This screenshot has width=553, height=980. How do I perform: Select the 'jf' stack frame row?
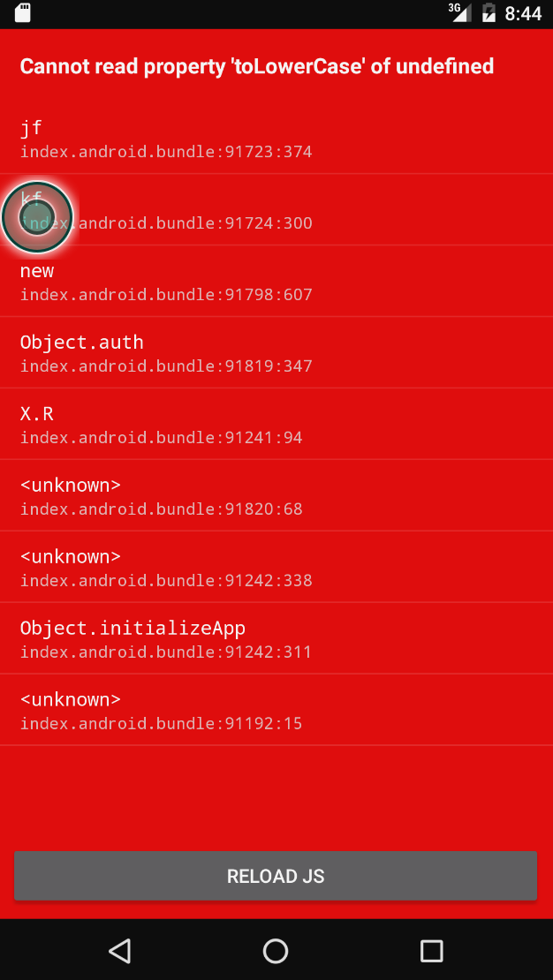pos(276,138)
